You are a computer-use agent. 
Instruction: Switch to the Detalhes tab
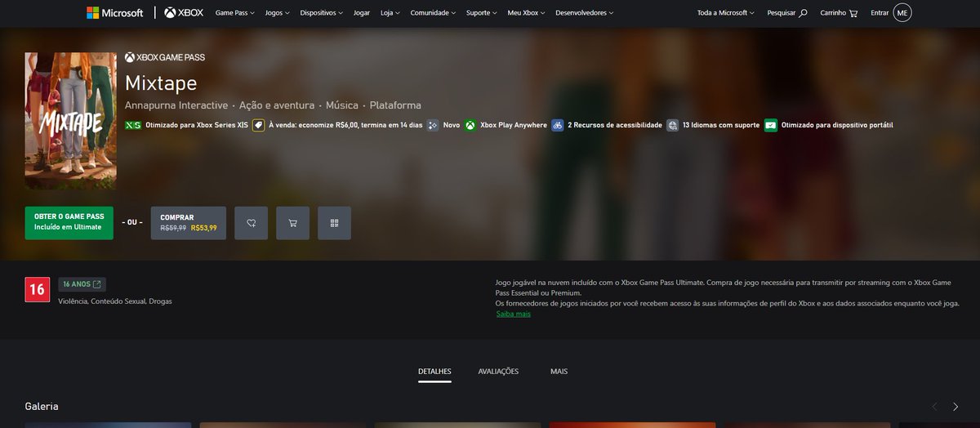[434, 372]
